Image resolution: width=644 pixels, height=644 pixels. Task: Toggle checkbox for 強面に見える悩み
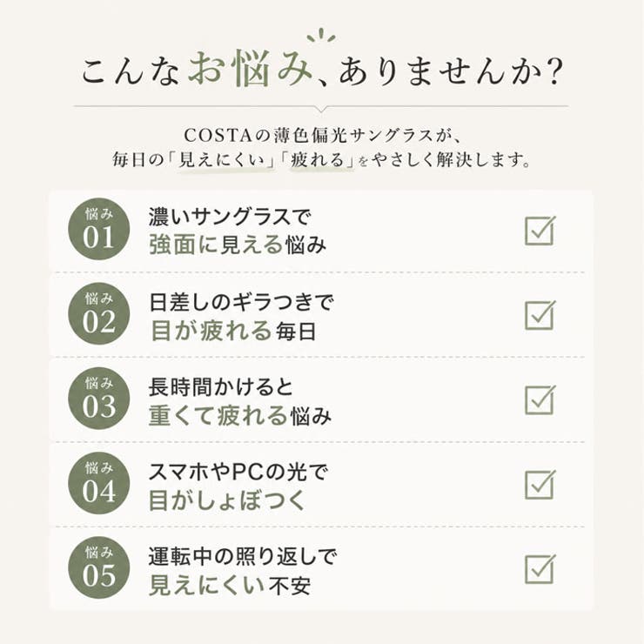tap(540, 231)
